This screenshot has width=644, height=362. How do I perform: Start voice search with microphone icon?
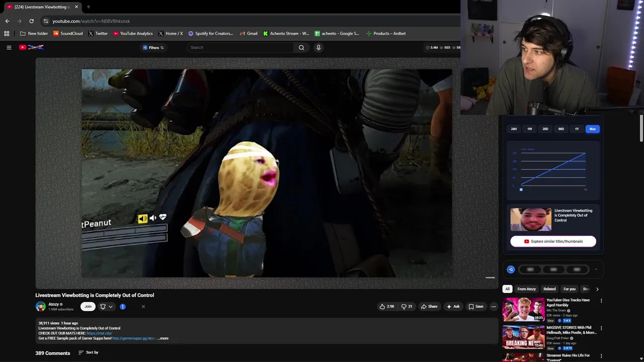click(318, 47)
